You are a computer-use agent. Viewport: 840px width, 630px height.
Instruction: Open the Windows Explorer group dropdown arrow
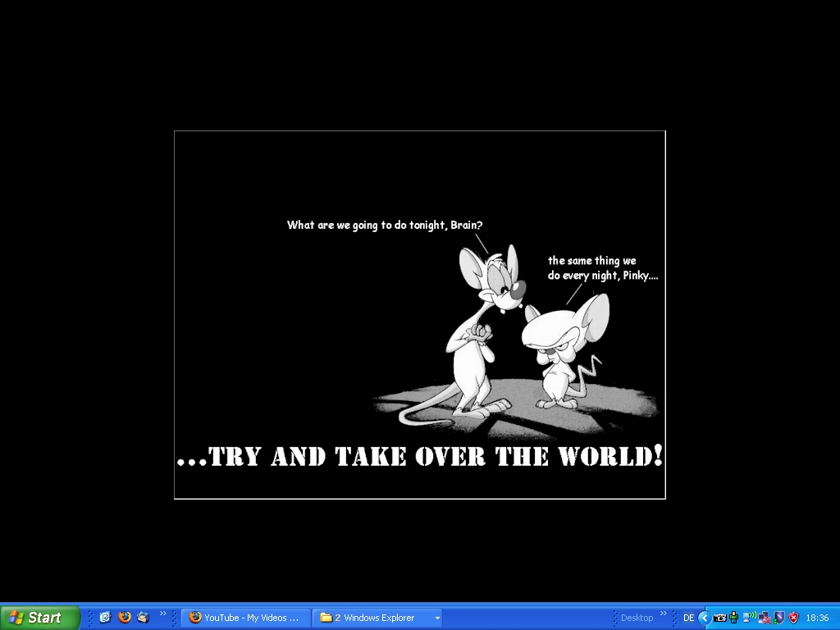coord(437,618)
